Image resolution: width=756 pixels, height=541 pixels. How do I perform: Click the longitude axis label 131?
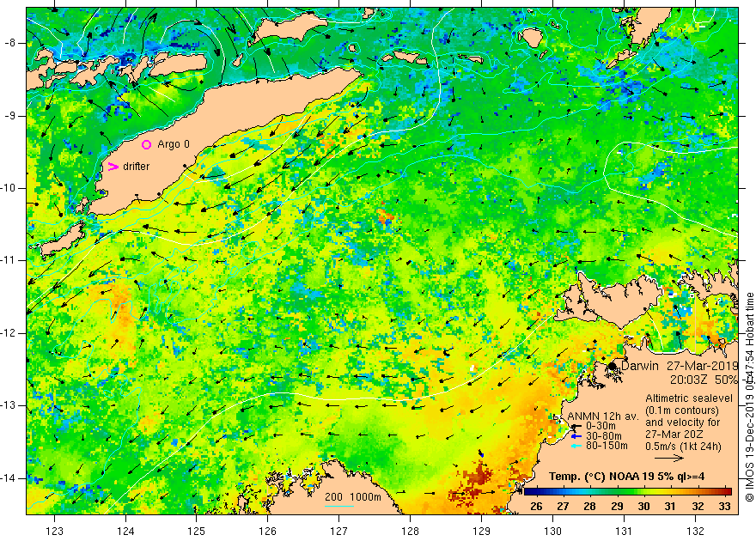click(x=624, y=532)
